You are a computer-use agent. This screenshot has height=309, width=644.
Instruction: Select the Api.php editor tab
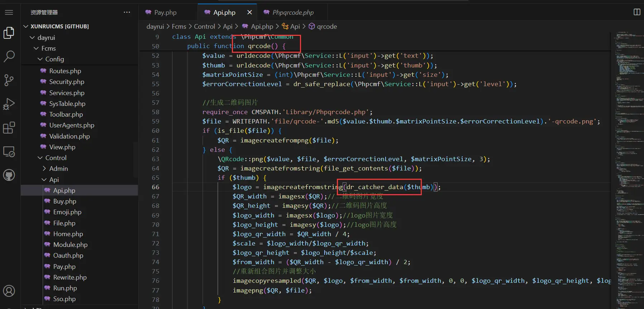[224, 13]
